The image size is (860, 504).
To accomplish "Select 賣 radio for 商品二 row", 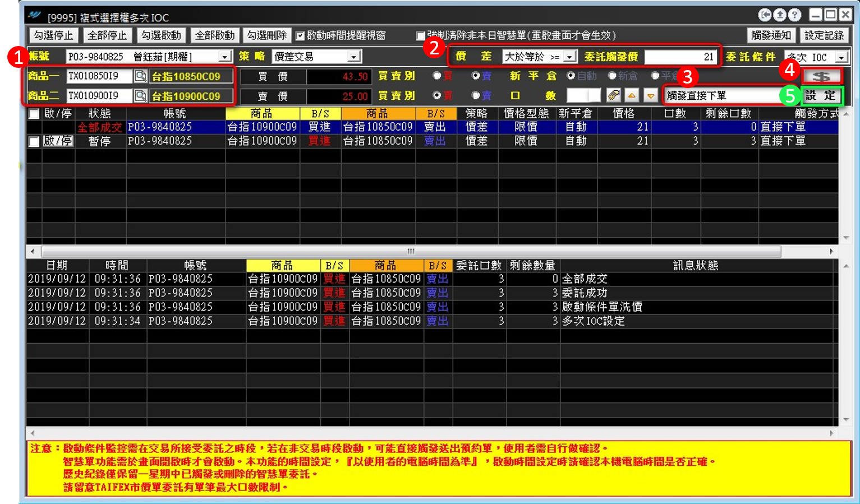I will 476,96.
